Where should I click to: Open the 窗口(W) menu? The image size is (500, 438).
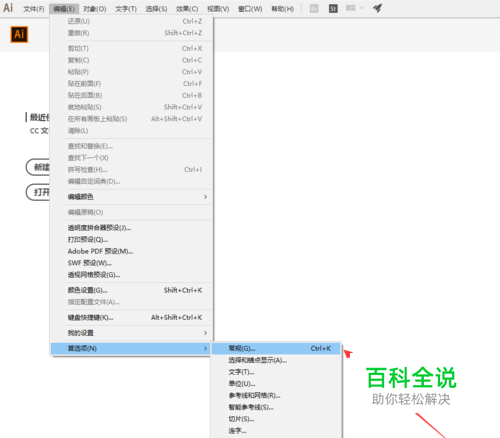(250, 9)
